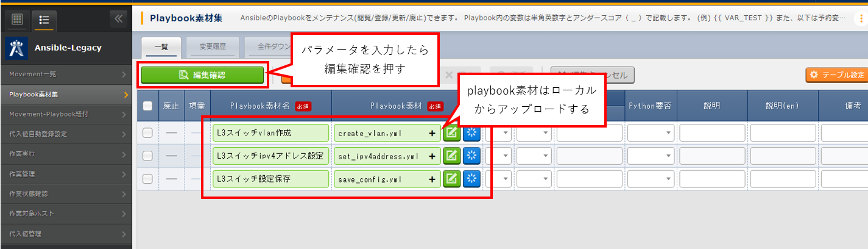868x249 pixels.
Task: Click the Playbook素材 column header
Action: pyautogui.click(x=407, y=106)
